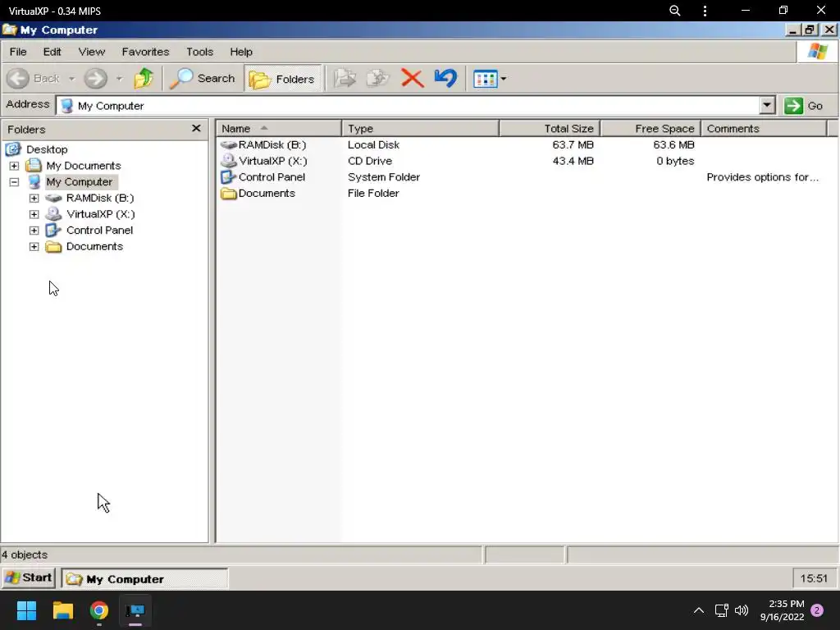The height and width of the screenshot is (630, 840).
Task: Select VirtualXP (X:) CD icon in list
Action: tap(229, 161)
